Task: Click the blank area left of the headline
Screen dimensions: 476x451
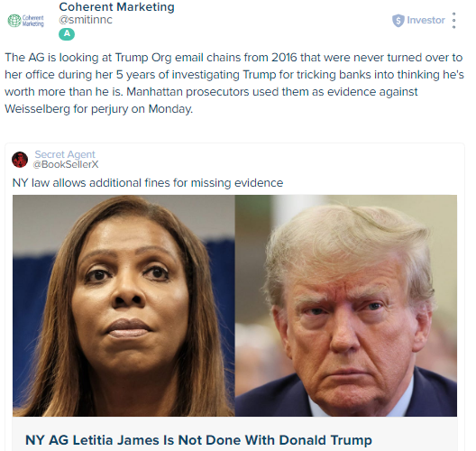Action: point(19,440)
